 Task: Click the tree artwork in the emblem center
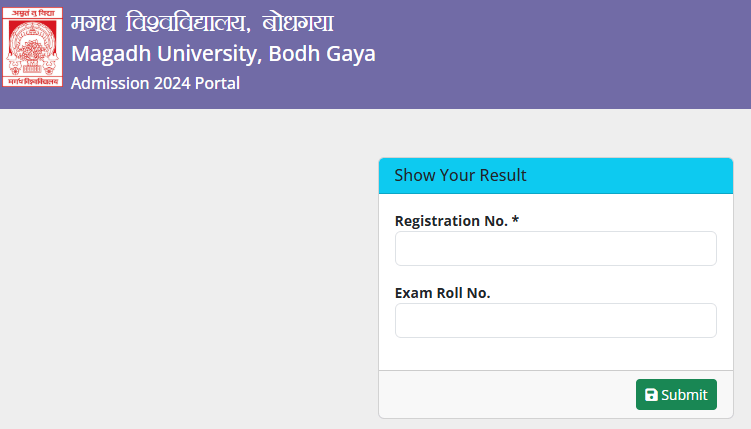click(x=32, y=49)
